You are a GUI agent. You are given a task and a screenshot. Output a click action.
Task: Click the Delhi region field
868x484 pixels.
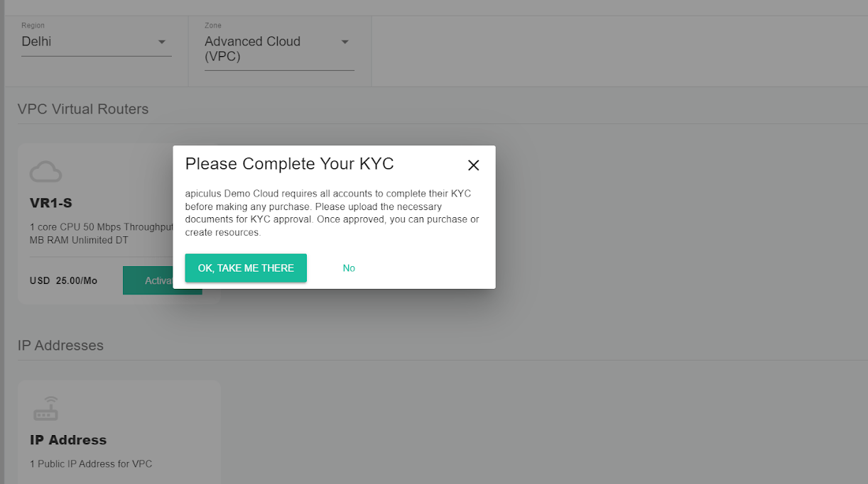[36, 42]
